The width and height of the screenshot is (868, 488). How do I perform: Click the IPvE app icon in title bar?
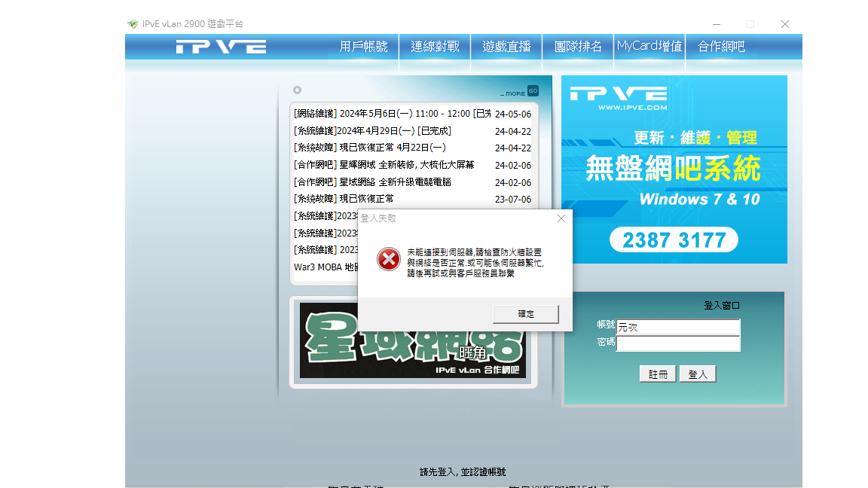133,24
